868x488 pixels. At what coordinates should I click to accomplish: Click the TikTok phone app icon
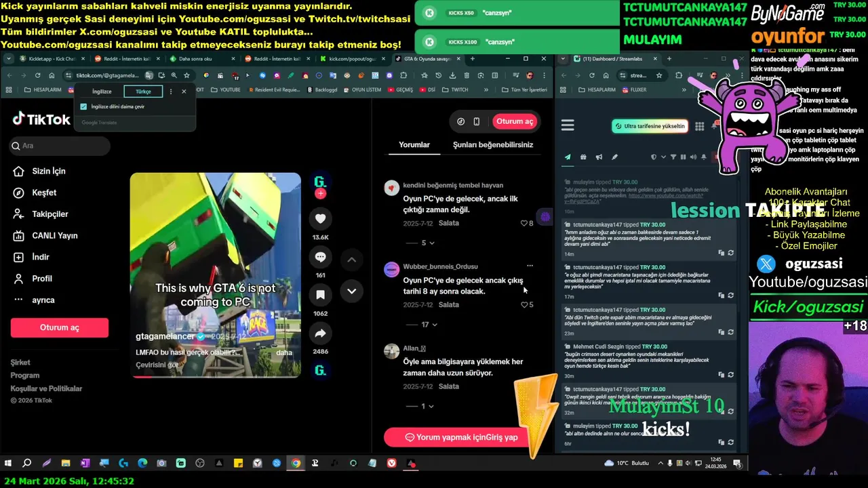(477, 121)
